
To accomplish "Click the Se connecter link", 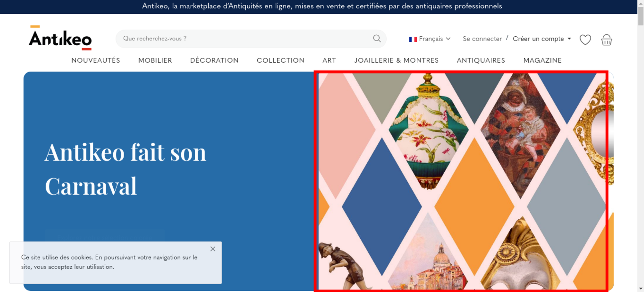I will pos(482,39).
